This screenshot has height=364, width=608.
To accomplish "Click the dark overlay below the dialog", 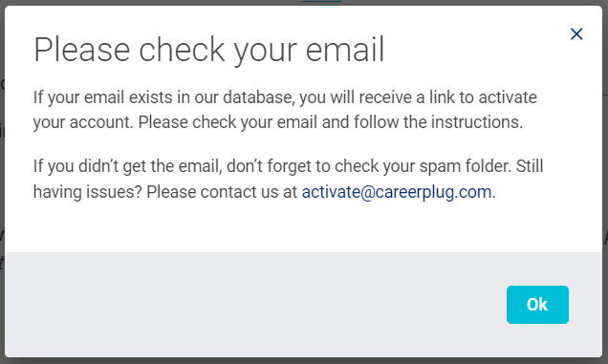I will 304,361.
